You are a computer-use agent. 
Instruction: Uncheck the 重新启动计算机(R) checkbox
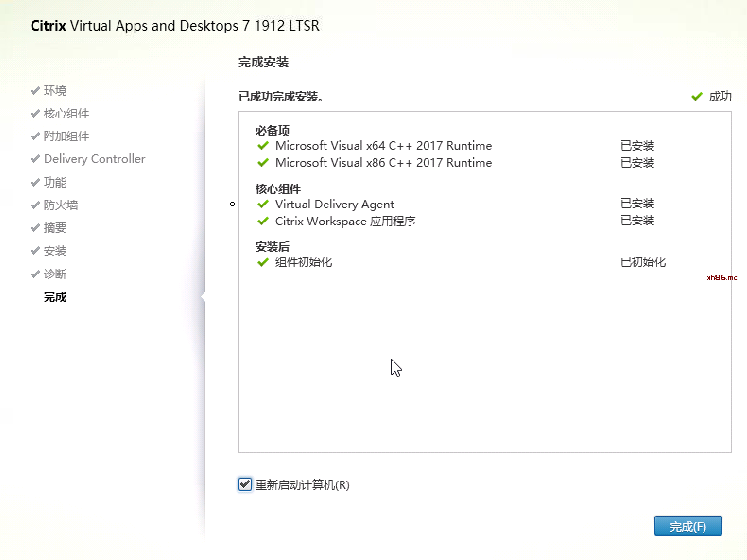(245, 484)
